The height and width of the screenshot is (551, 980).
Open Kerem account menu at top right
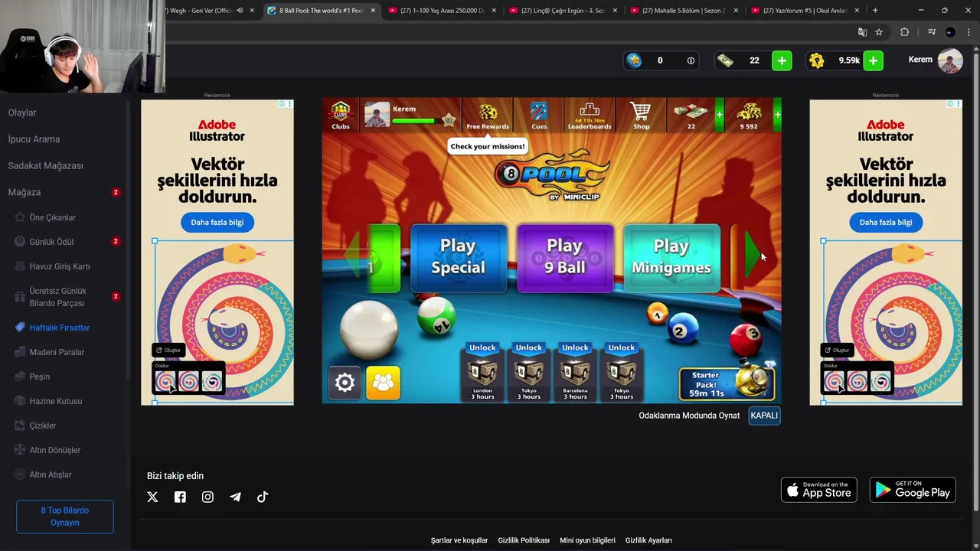pos(935,60)
